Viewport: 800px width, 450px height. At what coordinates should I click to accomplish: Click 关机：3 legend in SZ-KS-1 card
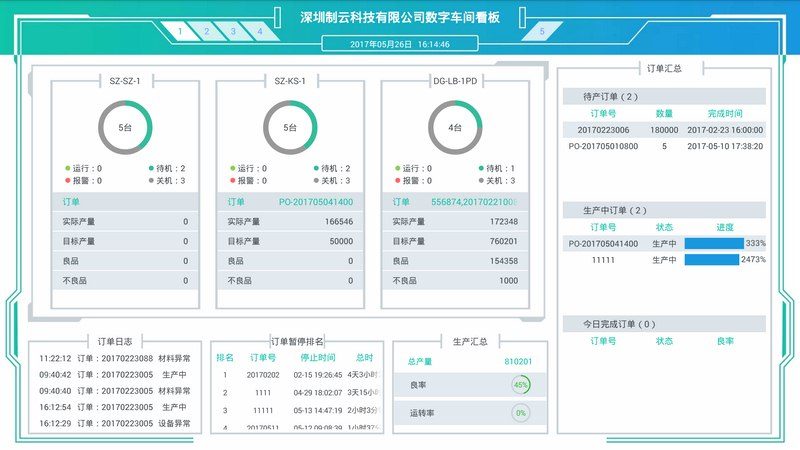point(332,180)
